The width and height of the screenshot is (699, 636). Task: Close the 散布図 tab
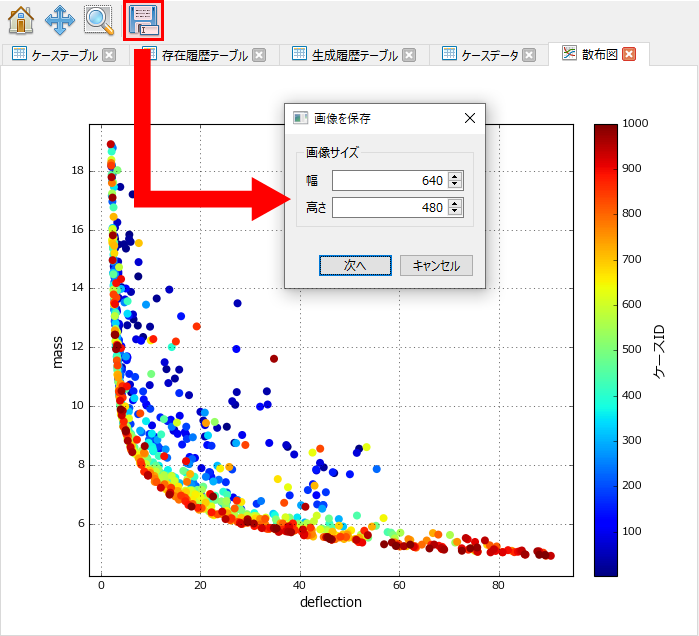click(x=629, y=55)
